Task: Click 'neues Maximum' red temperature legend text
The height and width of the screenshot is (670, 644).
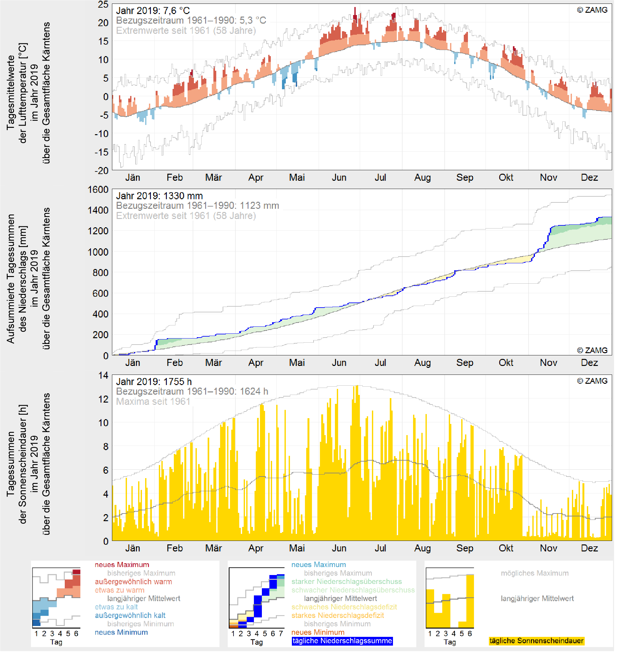Action: 122,565
